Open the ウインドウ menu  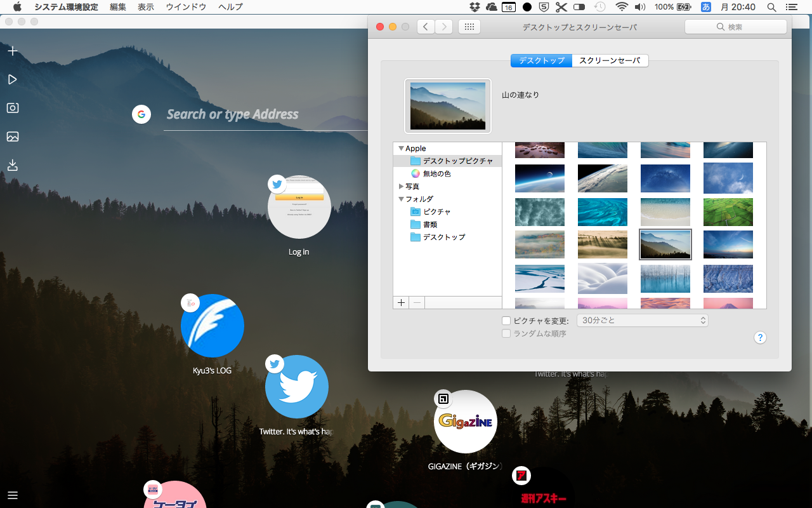coord(186,7)
